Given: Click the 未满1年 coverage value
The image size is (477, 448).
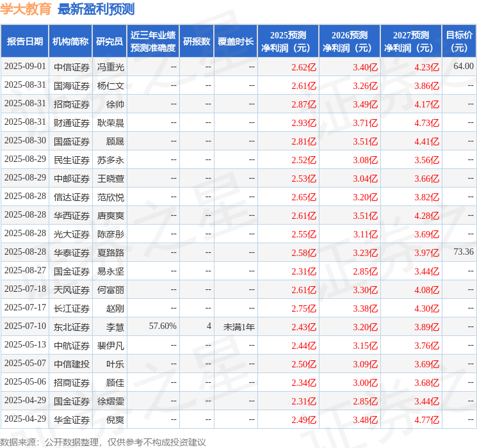Looking at the screenshot, I should point(239,327).
